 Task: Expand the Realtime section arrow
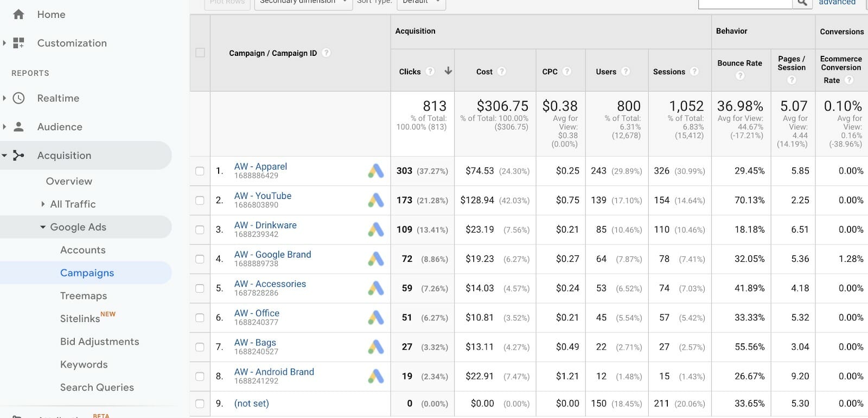click(4, 98)
